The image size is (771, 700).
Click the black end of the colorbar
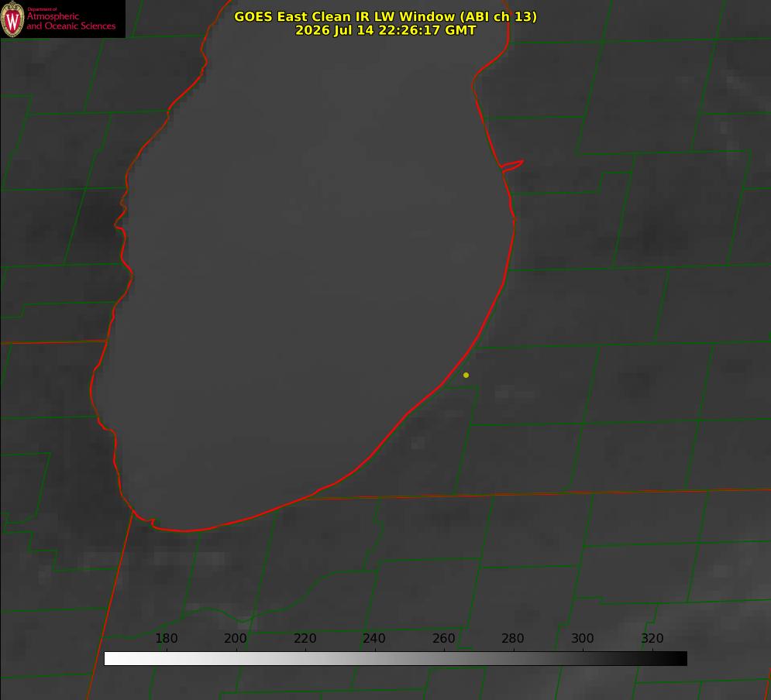[680, 659]
